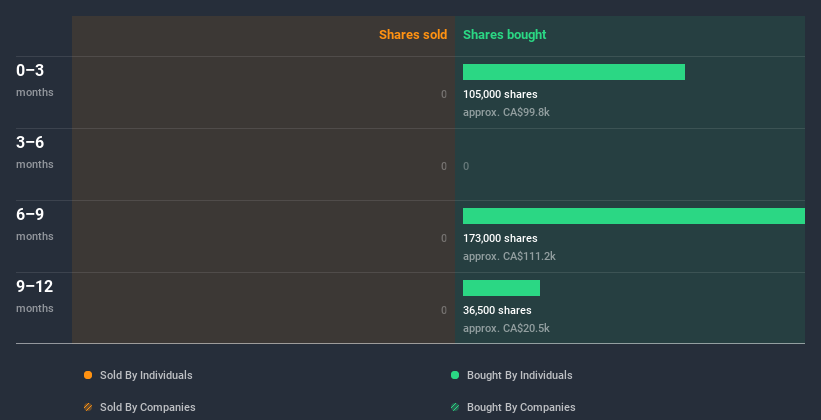Screen dimensions: 821x420
Task: Select the 6–9 months green bought bar
Action: pyautogui.click(x=634, y=216)
